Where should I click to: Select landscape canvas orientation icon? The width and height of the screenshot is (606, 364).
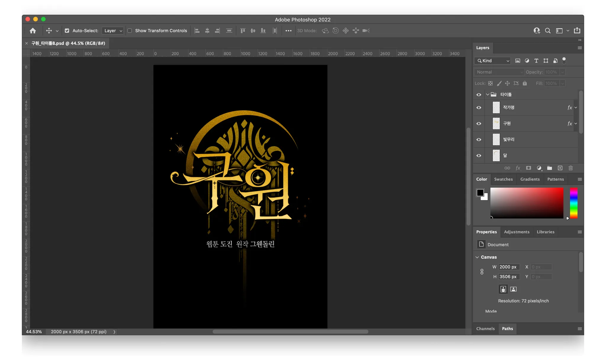point(513,289)
